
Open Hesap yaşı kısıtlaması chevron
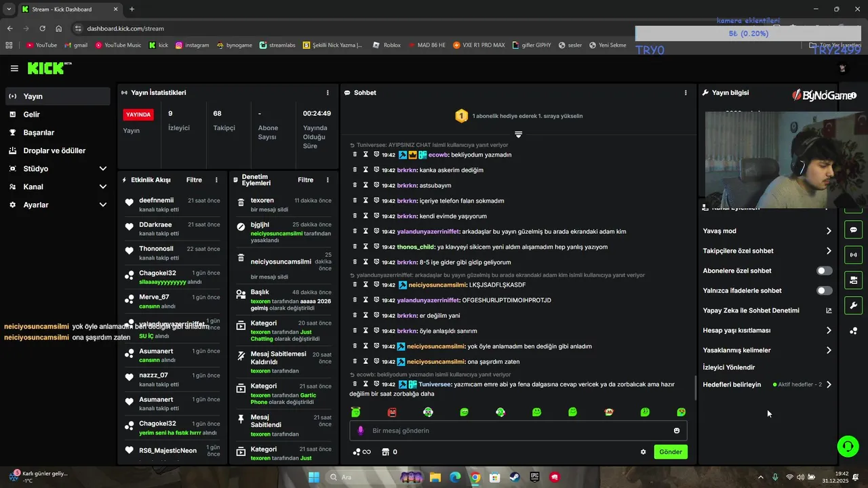829,331
